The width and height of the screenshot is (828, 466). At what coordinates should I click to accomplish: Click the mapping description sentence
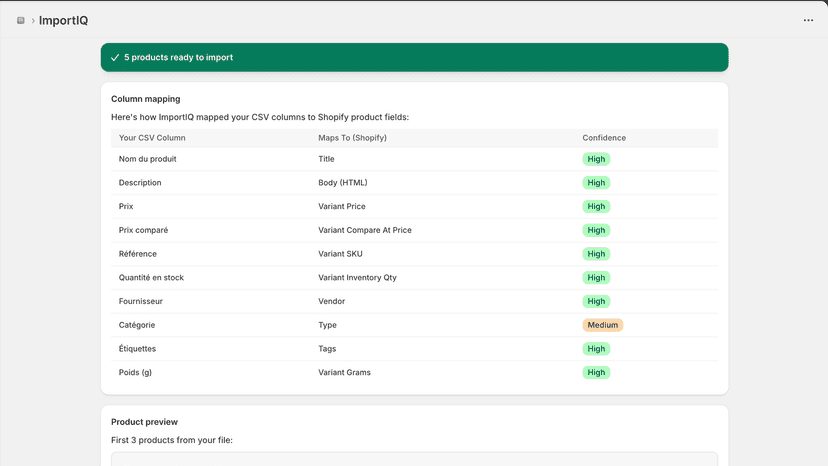pyautogui.click(x=260, y=117)
